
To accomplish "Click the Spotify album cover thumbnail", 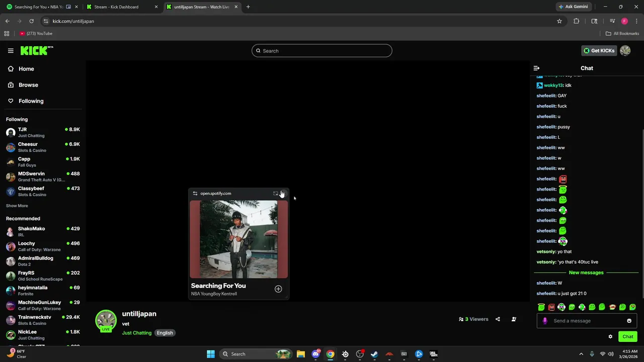I will tap(238, 239).
